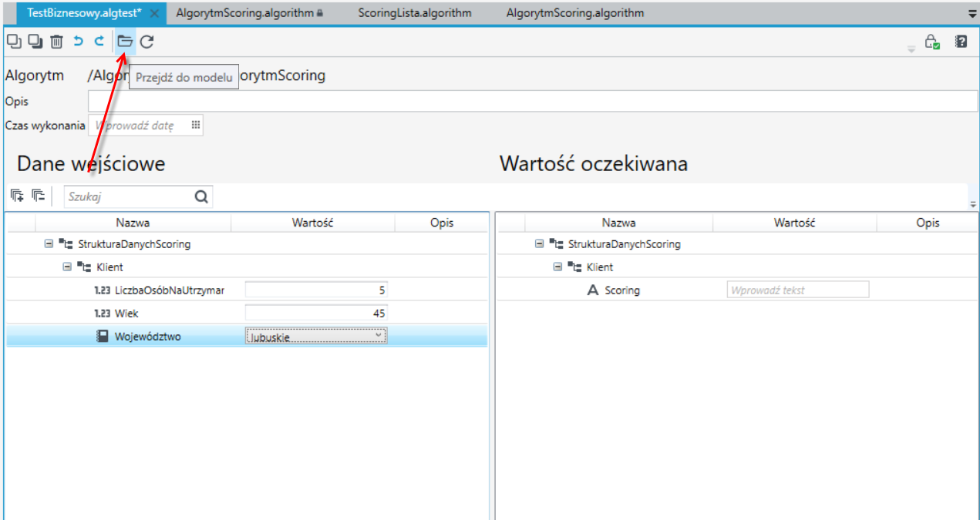This screenshot has width=980, height=520.
Task: Click the padlock with green check icon
Action: click(x=932, y=42)
